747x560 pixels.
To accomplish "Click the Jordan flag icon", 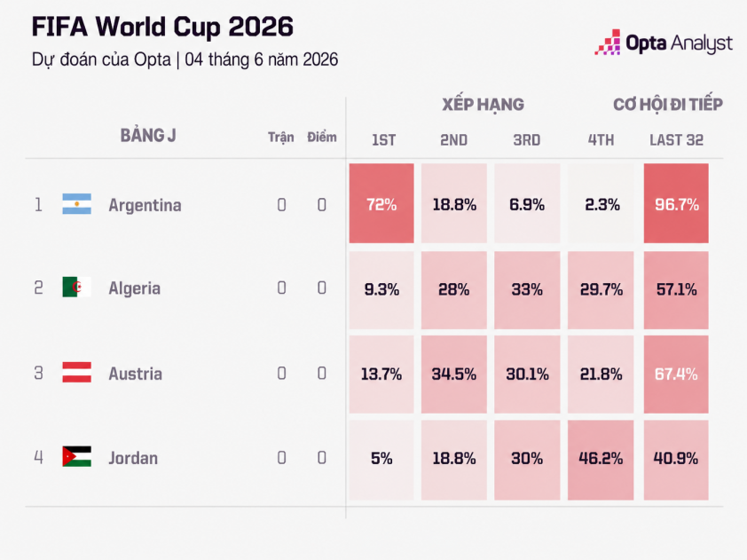I will [x=76, y=456].
